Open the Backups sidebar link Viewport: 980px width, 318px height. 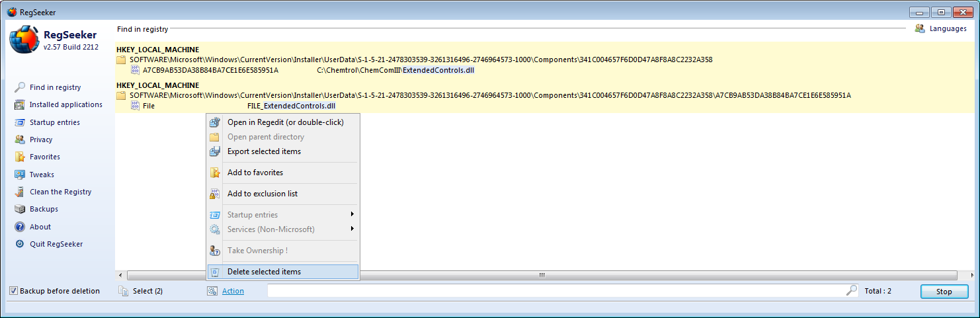[x=44, y=209]
